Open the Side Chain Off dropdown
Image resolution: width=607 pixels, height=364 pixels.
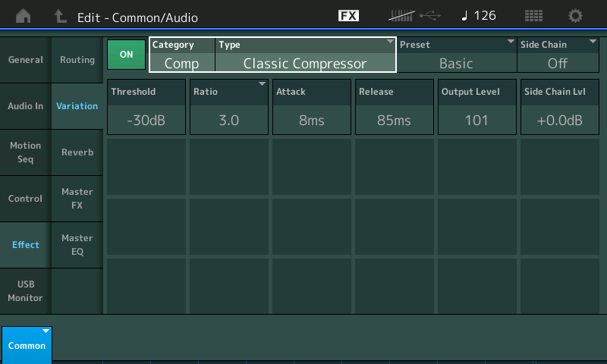tap(558, 55)
